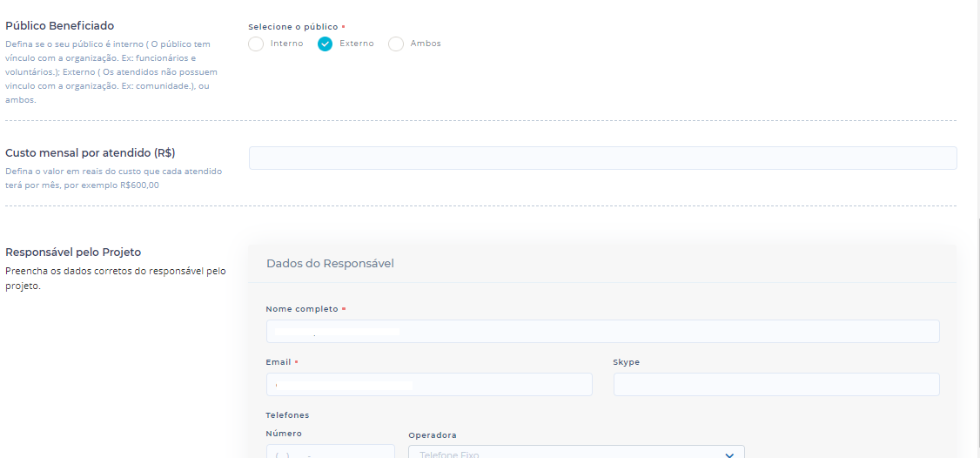Click the Público Beneficiado section heading
Screen dimensions: 980x458
point(60,26)
